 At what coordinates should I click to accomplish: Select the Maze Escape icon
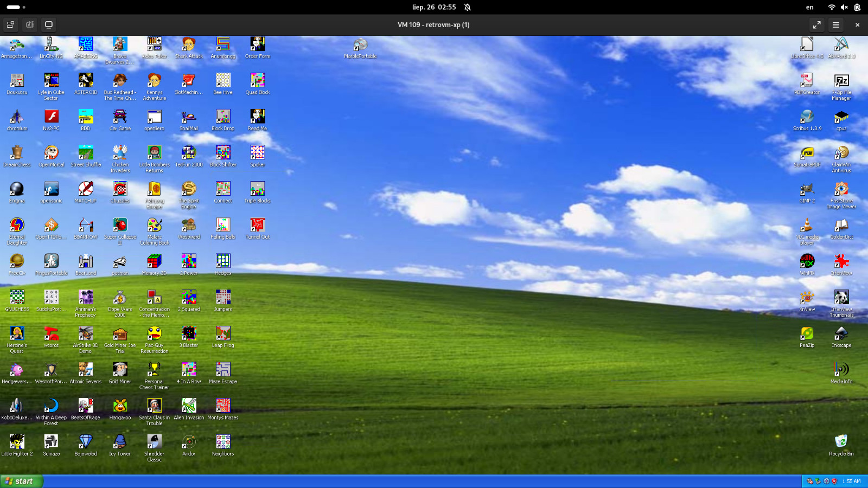pos(223,370)
